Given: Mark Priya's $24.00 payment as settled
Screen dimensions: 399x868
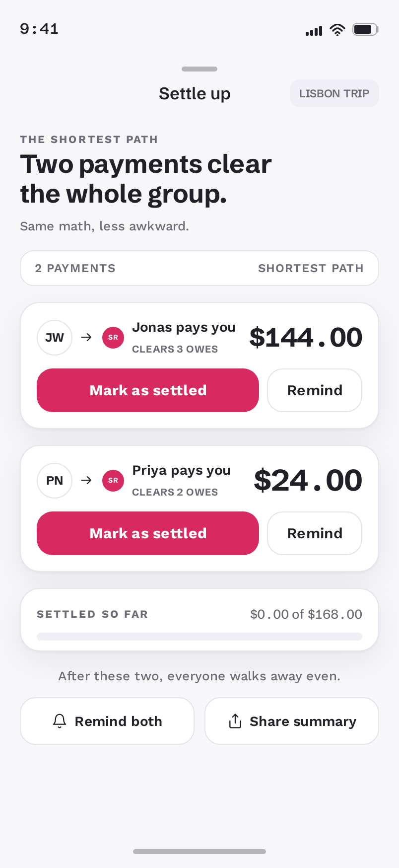Looking at the screenshot, I should click(x=148, y=533).
